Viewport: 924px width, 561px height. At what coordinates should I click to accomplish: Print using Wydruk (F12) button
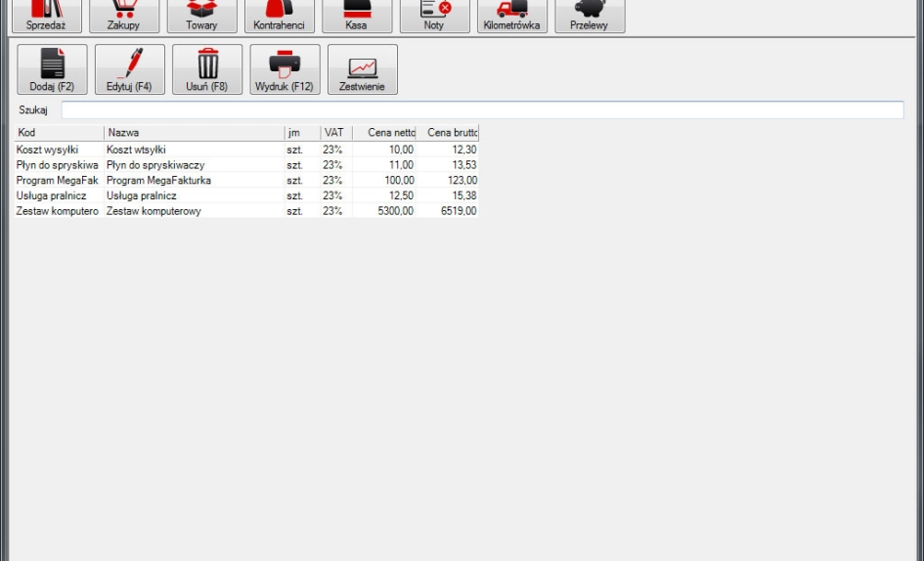pos(285,69)
